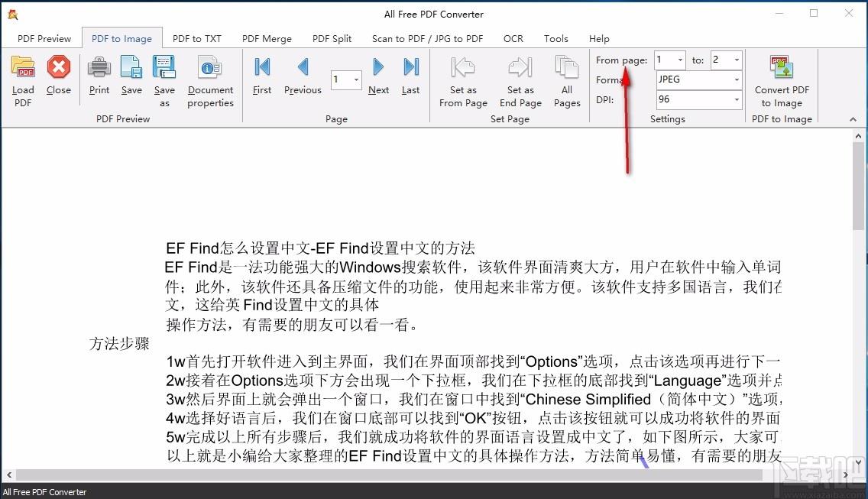
Task: Open the JPEG format dropdown
Action: click(x=737, y=79)
